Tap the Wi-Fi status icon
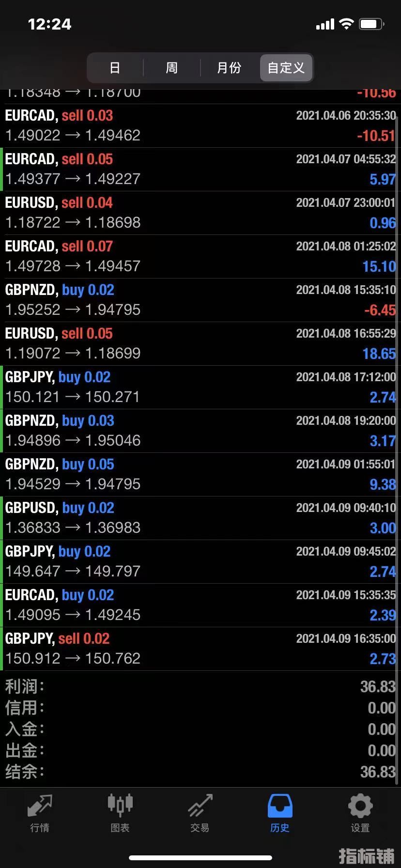Image resolution: width=401 pixels, height=868 pixels. (x=346, y=24)
